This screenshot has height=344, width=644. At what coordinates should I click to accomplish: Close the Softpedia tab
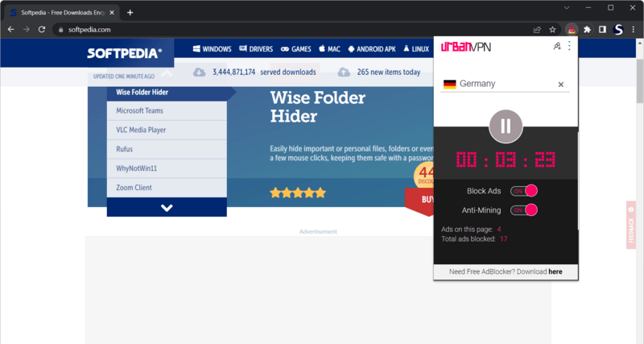[112, 13]
